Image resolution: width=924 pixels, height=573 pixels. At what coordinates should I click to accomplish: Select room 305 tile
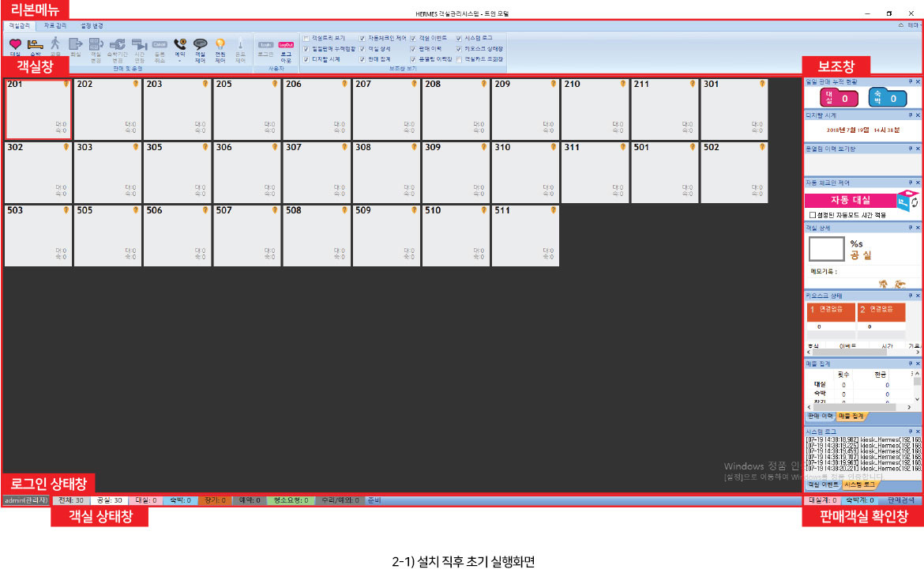(178, 172)
